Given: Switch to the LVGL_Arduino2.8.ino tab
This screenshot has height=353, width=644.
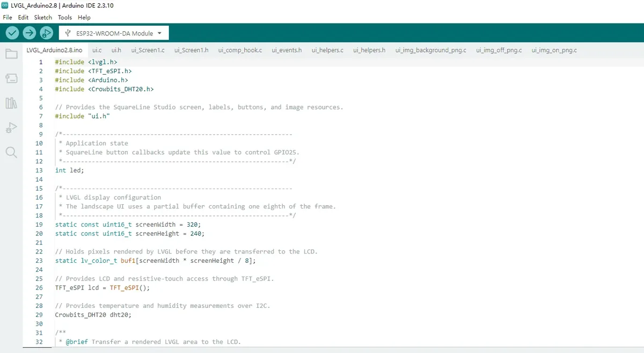Looking at the screenshot, I should 54,50.
